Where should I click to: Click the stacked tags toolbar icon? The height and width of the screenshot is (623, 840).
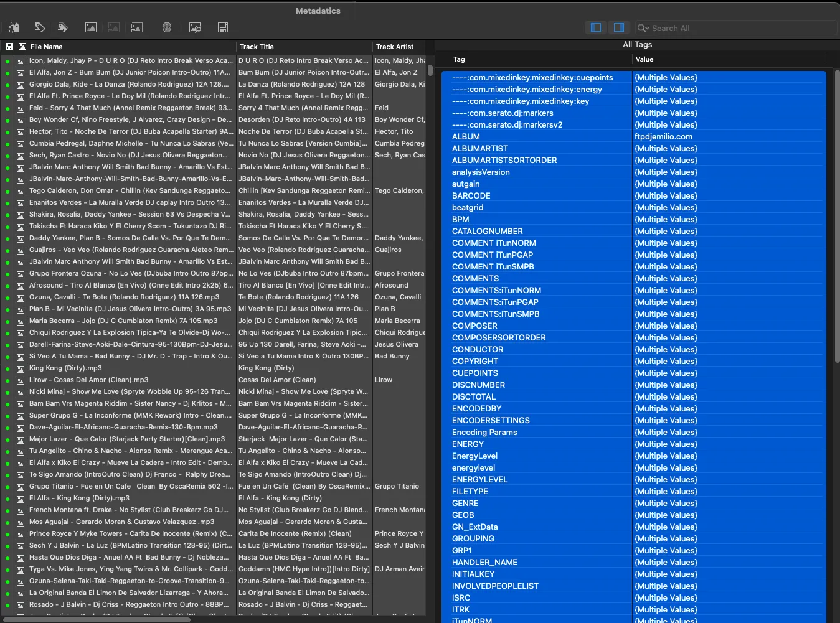pos(63,27)
